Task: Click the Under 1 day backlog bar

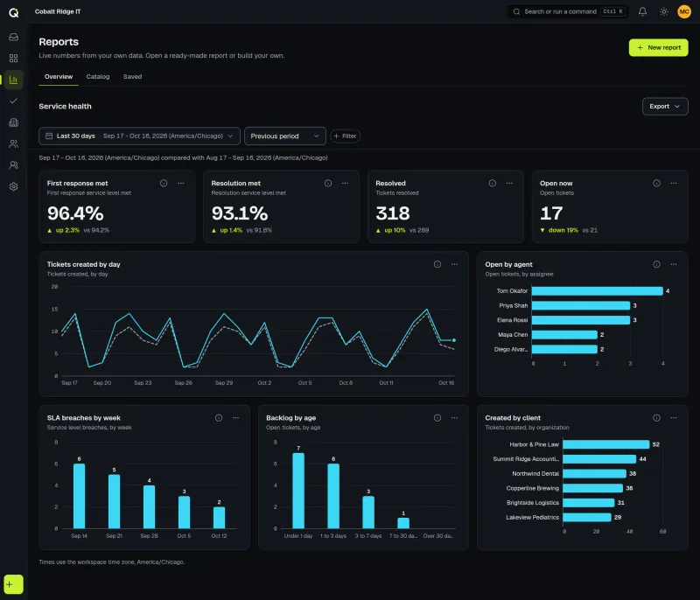Action: coord(298,491)
